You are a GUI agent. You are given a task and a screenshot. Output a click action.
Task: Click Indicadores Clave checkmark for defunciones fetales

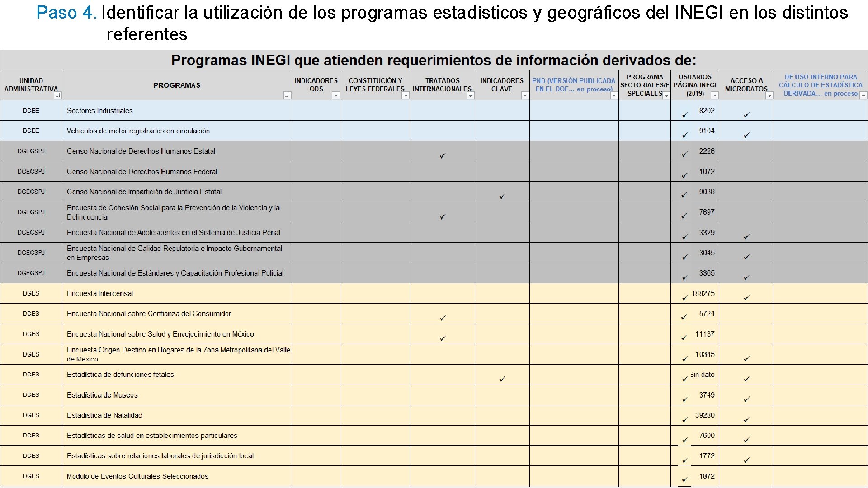pyautogui.click(x=502, y=379)
